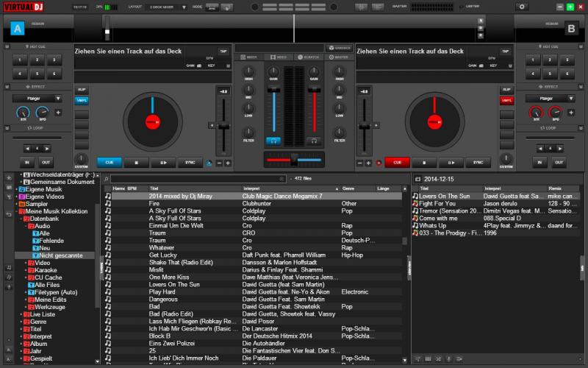This screenshot has height=368, width=588.
Task: Enable headphone cue on the left mixer channel
Action: pyautogui.click(x=274, y=140)
